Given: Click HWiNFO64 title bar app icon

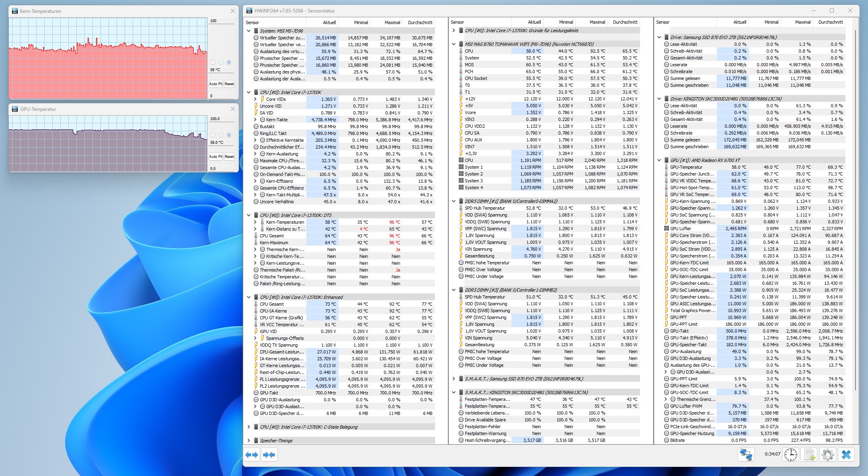Looking at the screenshot, I should tap(249, 11).
